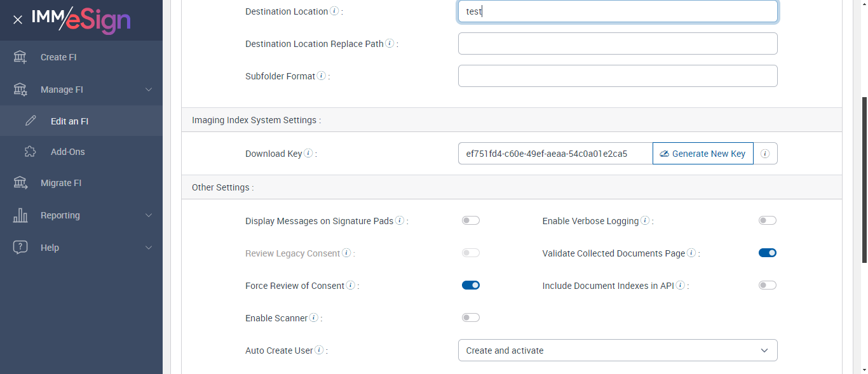Click the Reporting bar chart icon
Screen dimensions: 868x374
click(x=20, y=215)
